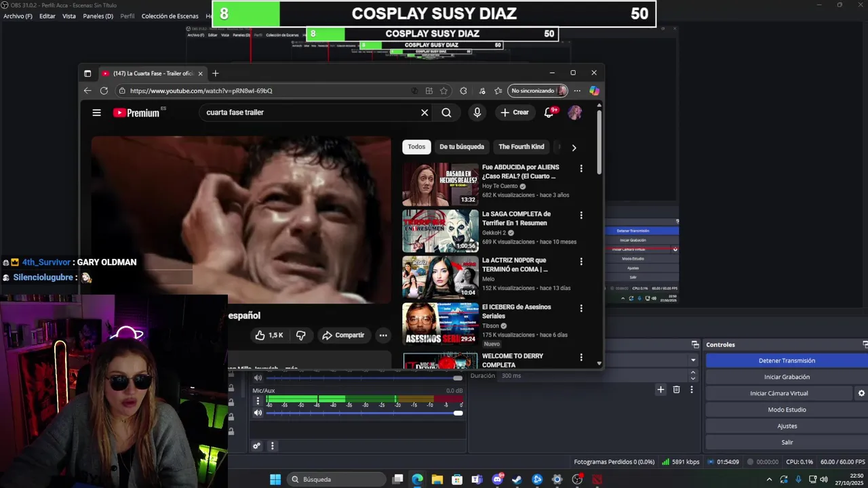Click Iniciar Cámara Virtual button
Screen dimensions: 868x488
(778, 393)
